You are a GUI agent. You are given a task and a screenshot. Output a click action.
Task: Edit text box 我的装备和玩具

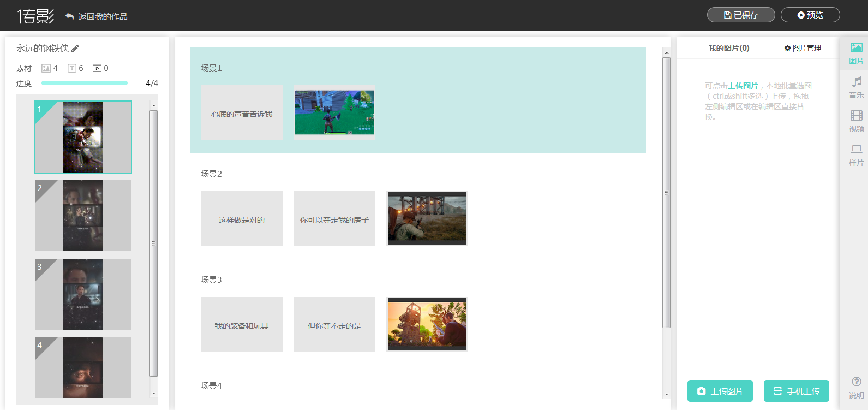tap(242, 324)
